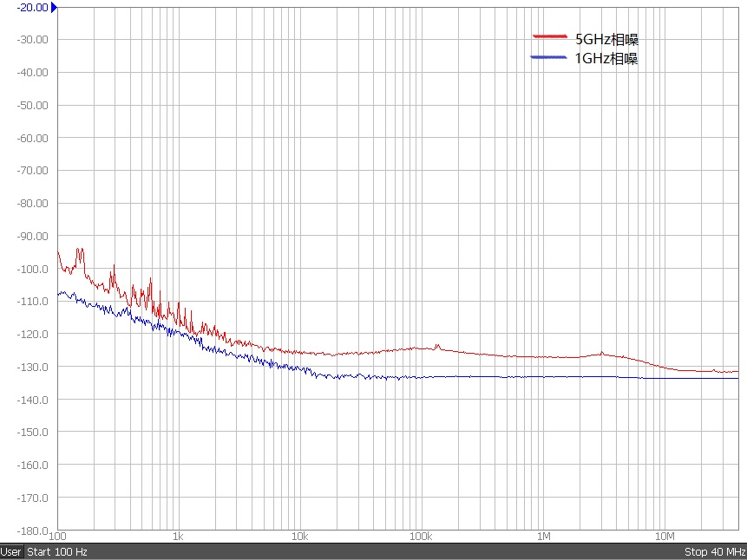This screenshot has height=560, width=747.
Task: Click the Start 100 Hz frequency field
Action: coord(57,552)
